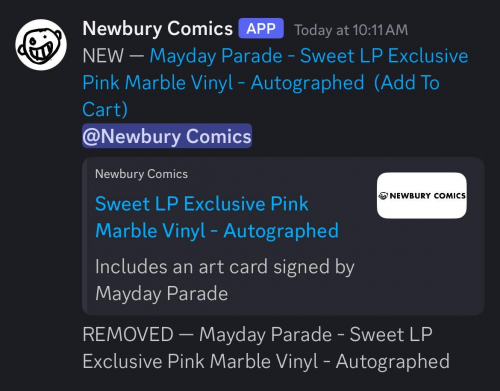Click the Exclusive Pink Marble Vinyl removed line

coord(266,361)
